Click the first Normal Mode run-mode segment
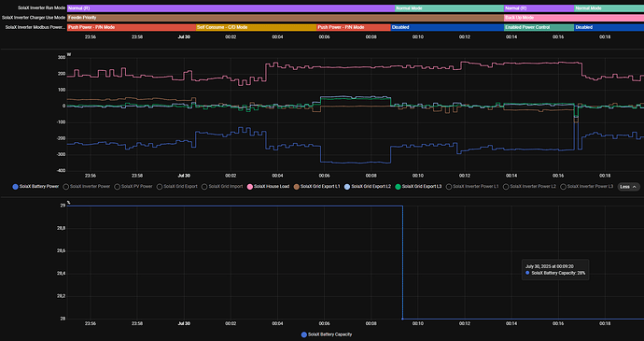644x341 pixels. coord(449,8)
